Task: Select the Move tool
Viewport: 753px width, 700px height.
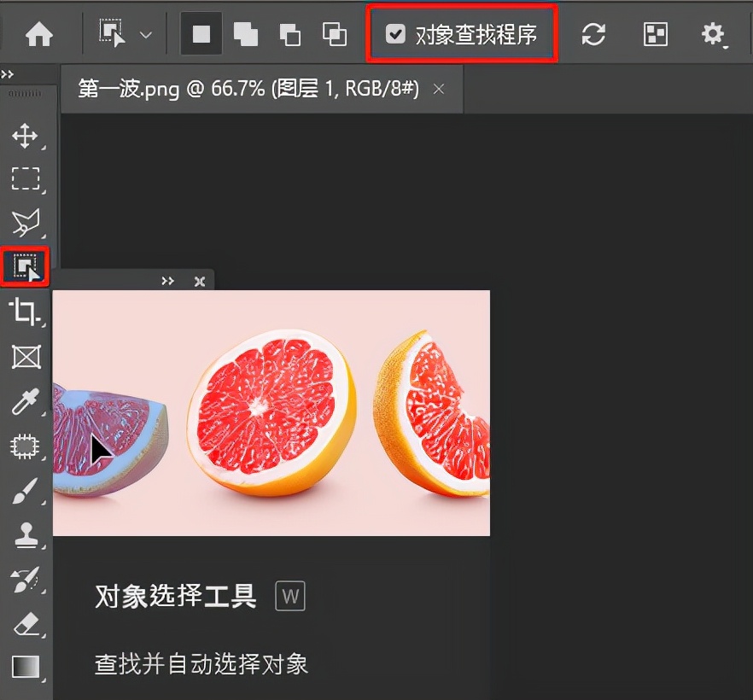Action: click(26, 136)
